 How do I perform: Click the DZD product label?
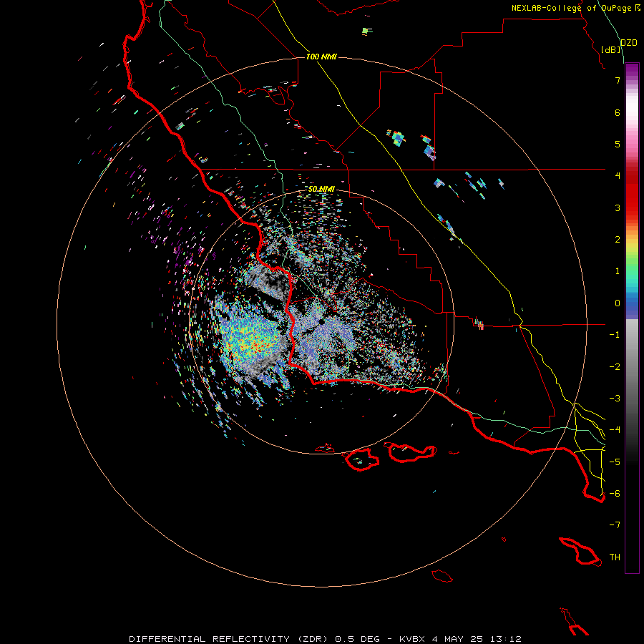coord(629,43)
